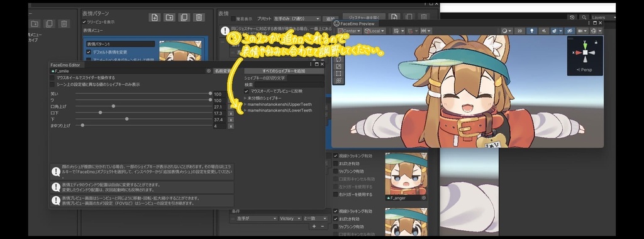Open the プリセット 左手のみ dropdown
Screen dimensions: 644x239
pyautogui.click(x=297, y=19)
